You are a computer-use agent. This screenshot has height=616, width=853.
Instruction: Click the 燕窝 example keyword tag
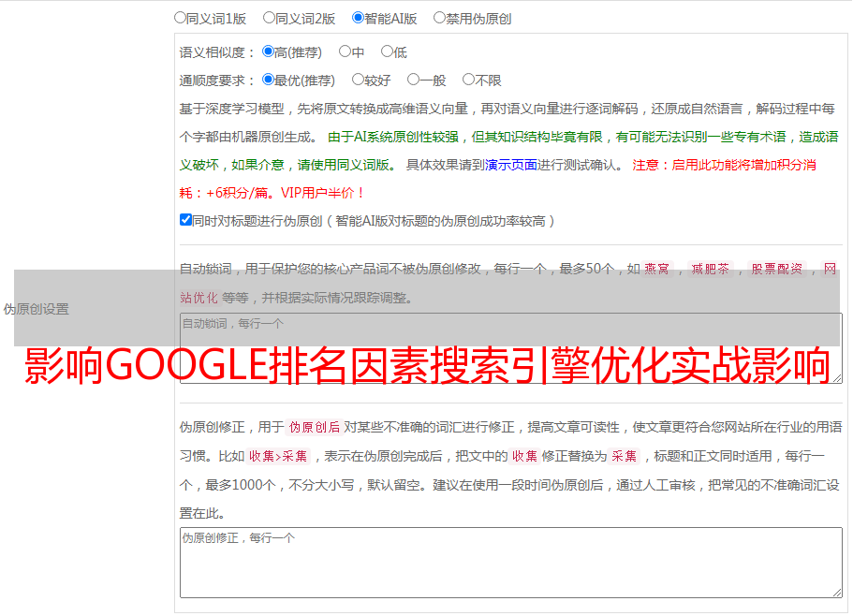(656, 269)
